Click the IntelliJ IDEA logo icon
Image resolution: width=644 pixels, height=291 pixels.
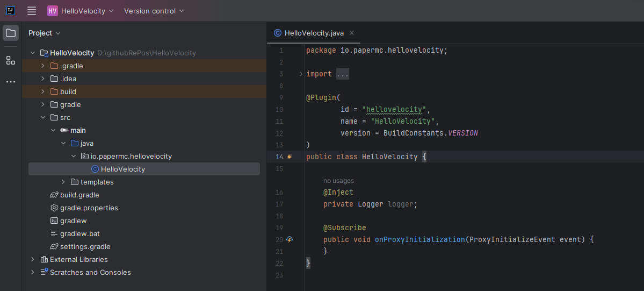[x=10, y=11]
